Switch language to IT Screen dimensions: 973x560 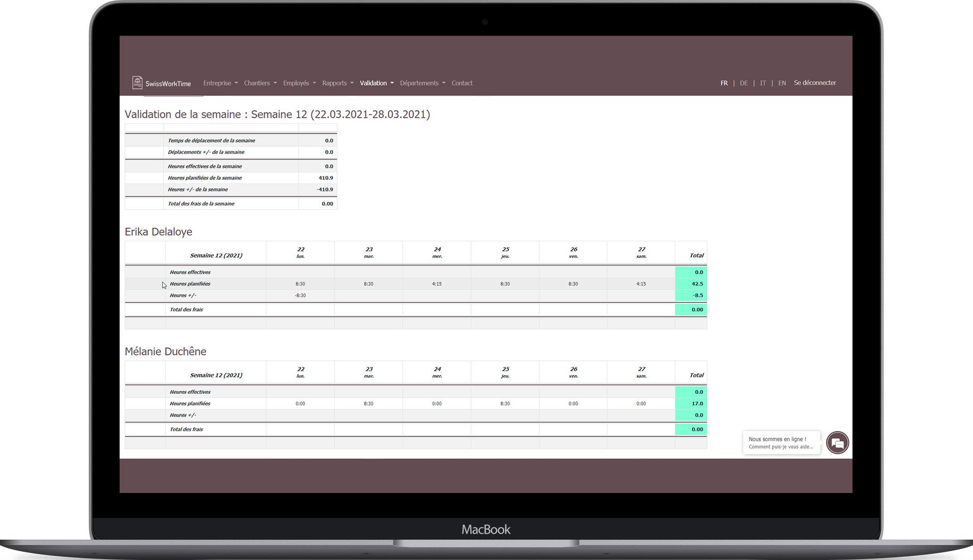tap(763, 83)
